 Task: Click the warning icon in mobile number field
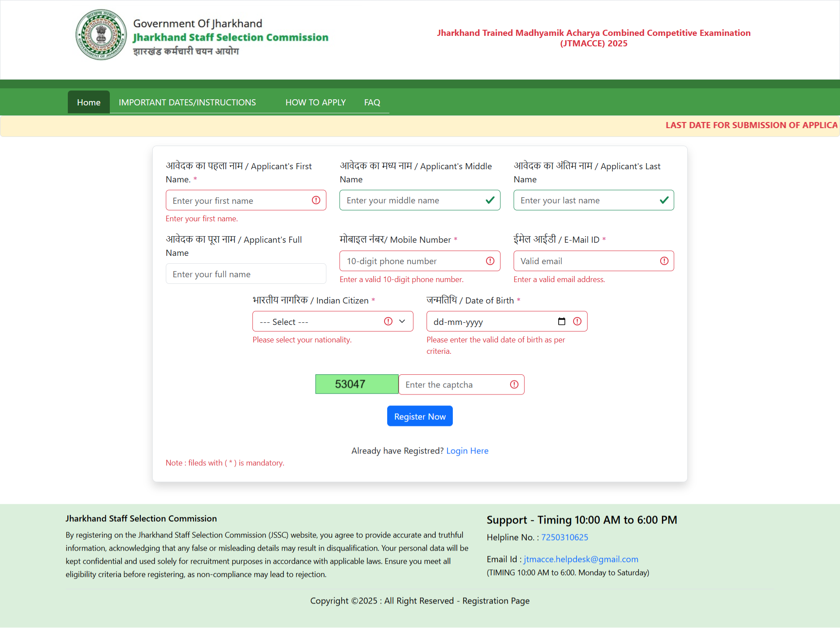(x=490, y=261)
